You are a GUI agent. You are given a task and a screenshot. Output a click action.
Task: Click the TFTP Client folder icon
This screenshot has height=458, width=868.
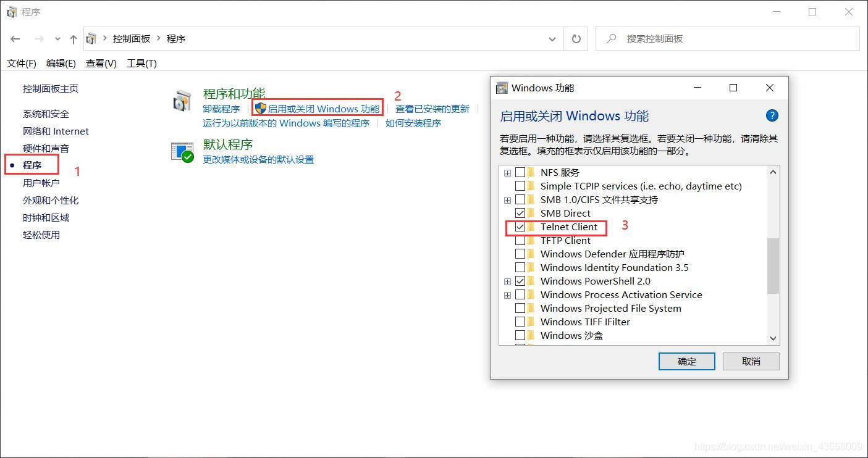(x=531, y=240)
